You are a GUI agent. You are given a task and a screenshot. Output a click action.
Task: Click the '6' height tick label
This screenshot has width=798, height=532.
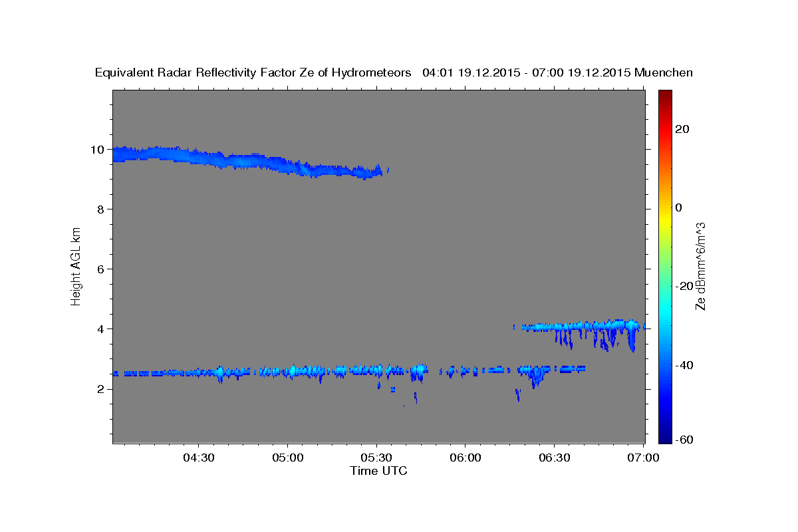[x=101, y=269]
